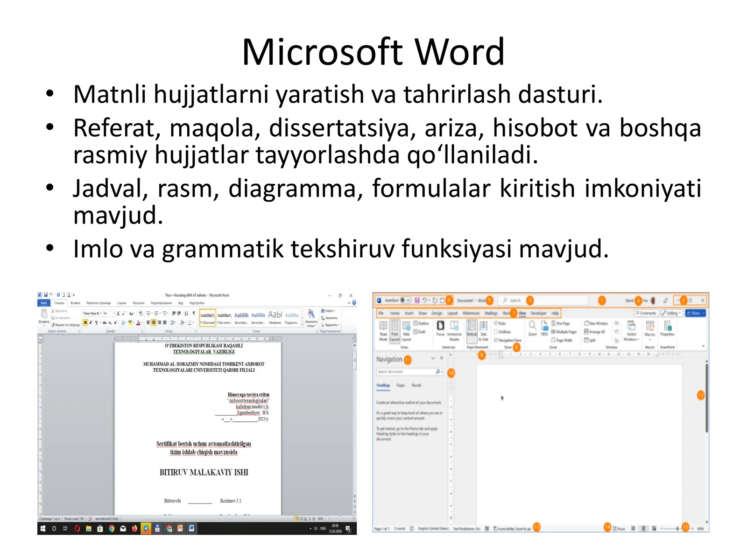Click Read Mode in the right Word window

383,331
